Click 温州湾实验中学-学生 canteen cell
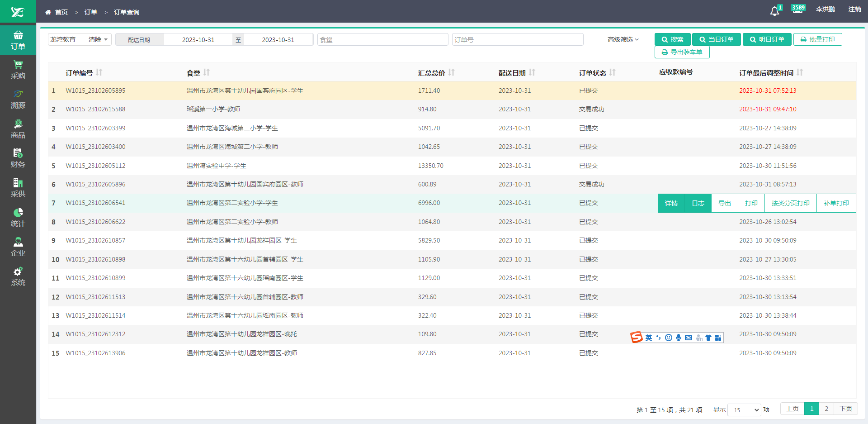The height and width of the screenshot is (424, 868). pos(217,166)
